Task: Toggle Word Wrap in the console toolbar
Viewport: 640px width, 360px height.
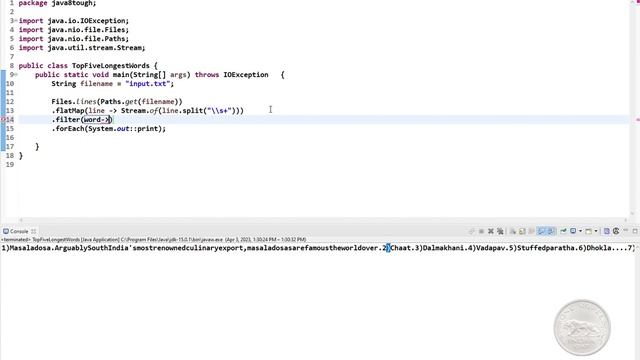Action: [x=531, y=231]
